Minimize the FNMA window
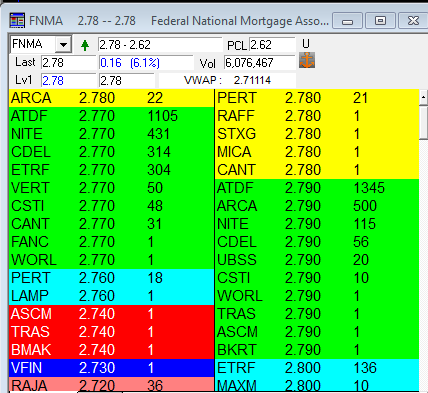This screenshot has width=428, height=393. 347,21
